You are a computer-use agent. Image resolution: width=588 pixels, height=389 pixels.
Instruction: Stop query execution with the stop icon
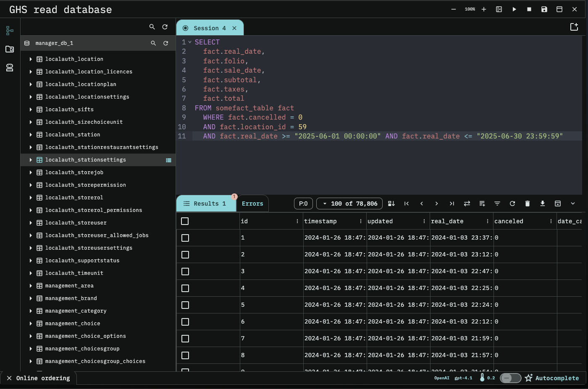529,9
